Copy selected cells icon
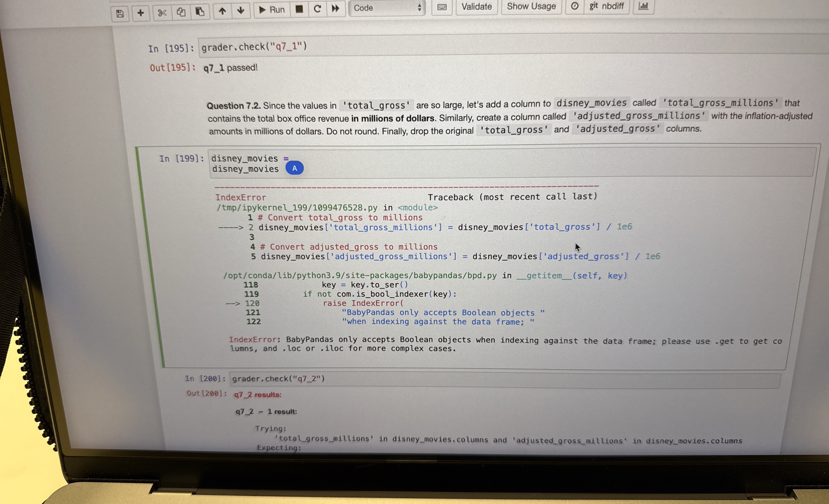The image size is (829, 504). tap(181, 12)
